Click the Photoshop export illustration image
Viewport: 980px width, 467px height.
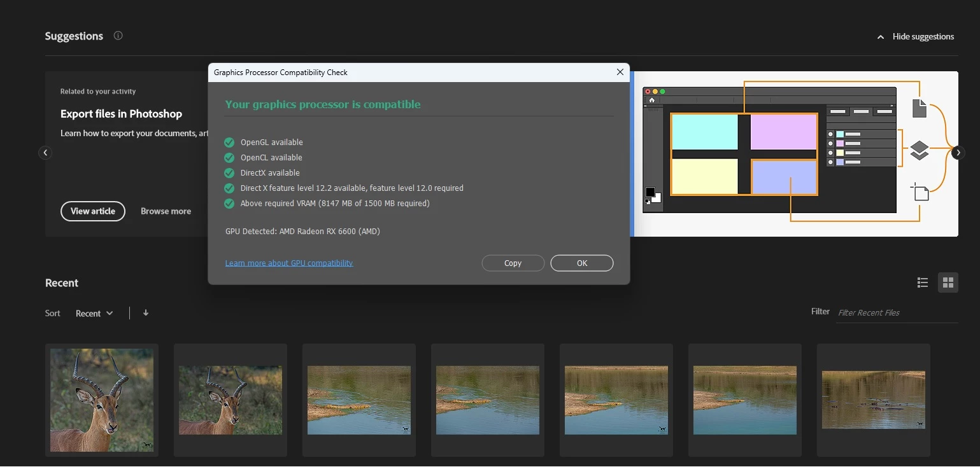point(796,154)
